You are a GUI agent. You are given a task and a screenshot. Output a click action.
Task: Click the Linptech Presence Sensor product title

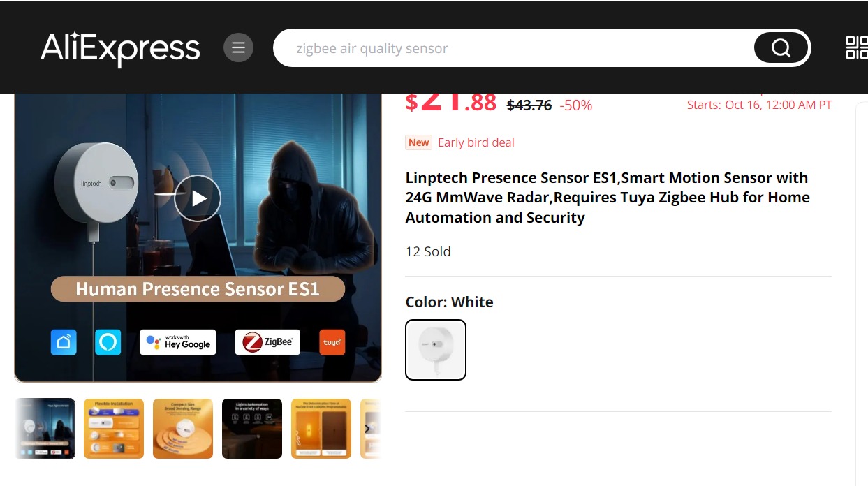pos(608,198)
